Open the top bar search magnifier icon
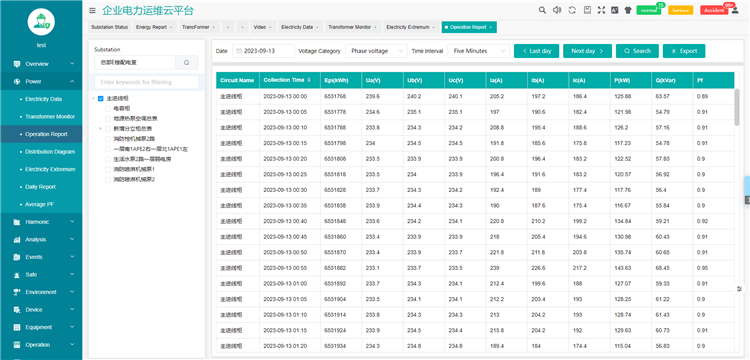Viewport: 750px width, 360px height. (x=542, y=10)
